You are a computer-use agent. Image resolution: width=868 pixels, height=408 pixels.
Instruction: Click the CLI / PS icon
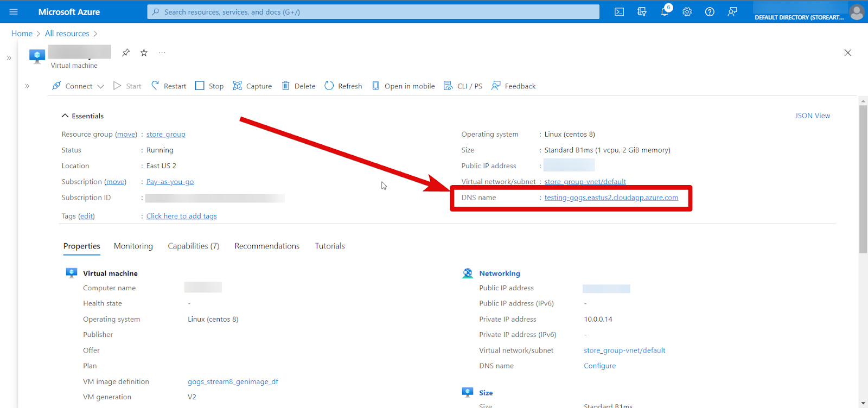(448, 86)
